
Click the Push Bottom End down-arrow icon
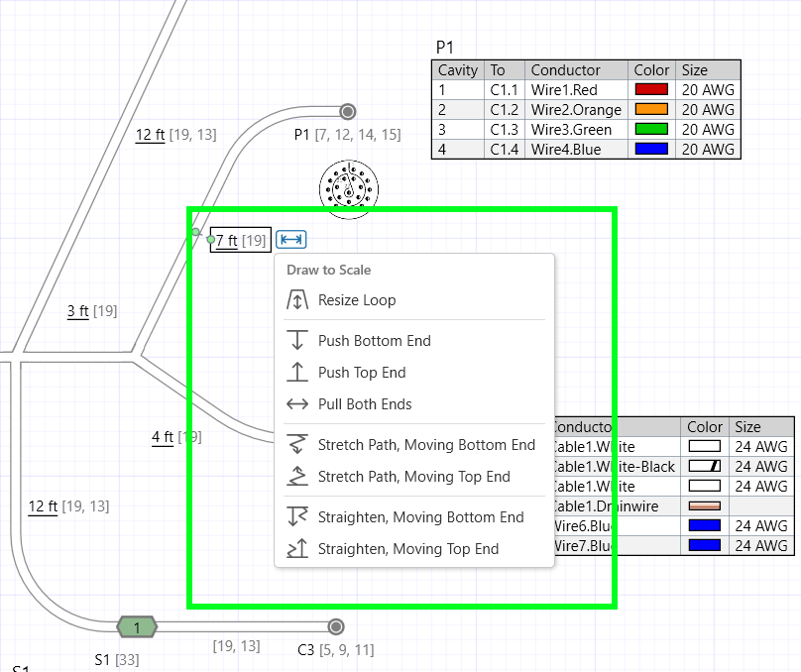pyautogui.click(x=297, y=340)
